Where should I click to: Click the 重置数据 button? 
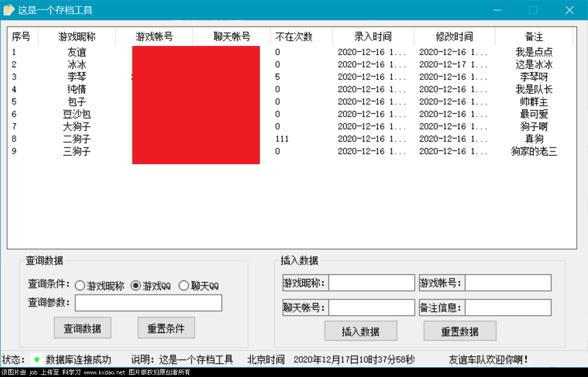(x=460, y=331)
